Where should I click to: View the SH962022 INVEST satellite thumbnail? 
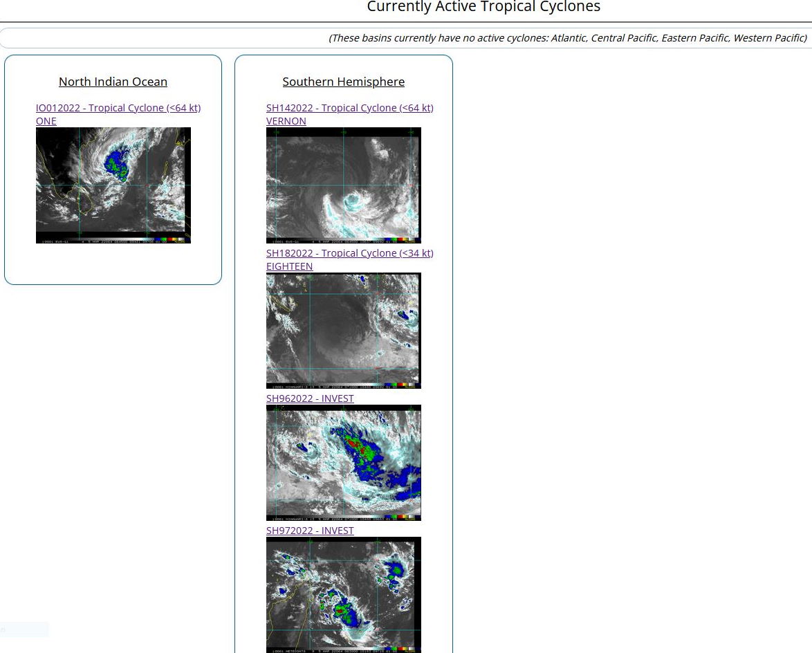[343, 462]
